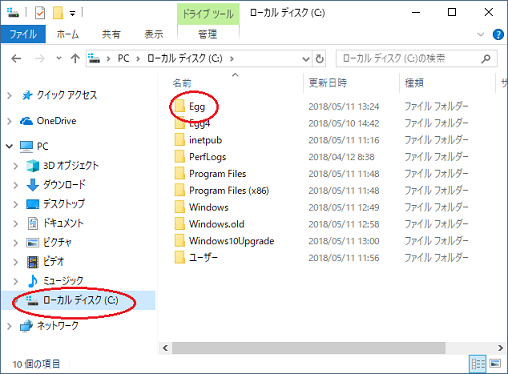Select the ユーザー folder name

click(203, 258)
